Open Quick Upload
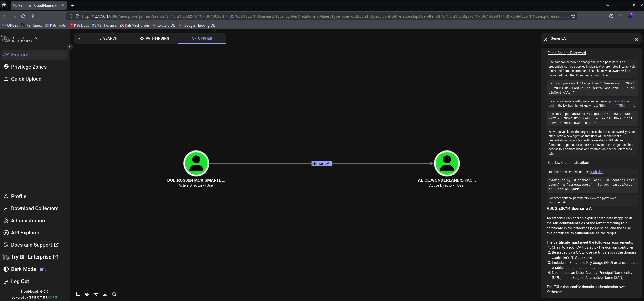 pyautogui.click(x=34, y=79)
